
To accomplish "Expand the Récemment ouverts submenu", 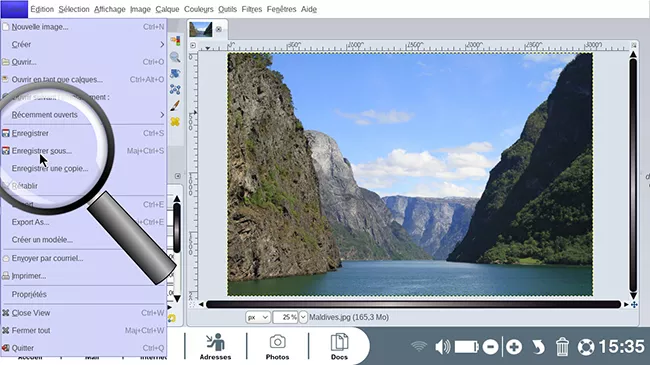I will click(x=83, y=115).
